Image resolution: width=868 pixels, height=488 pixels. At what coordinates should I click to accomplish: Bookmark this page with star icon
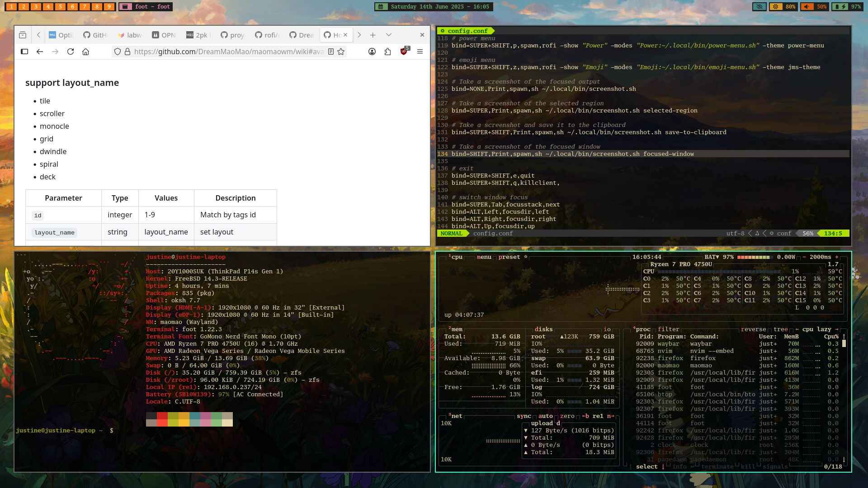[x=341, y=52]
